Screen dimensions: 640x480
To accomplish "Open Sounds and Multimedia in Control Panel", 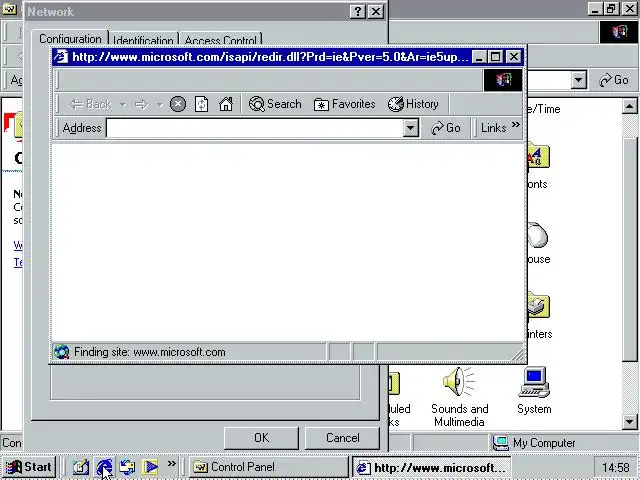I will coord(459,396).
